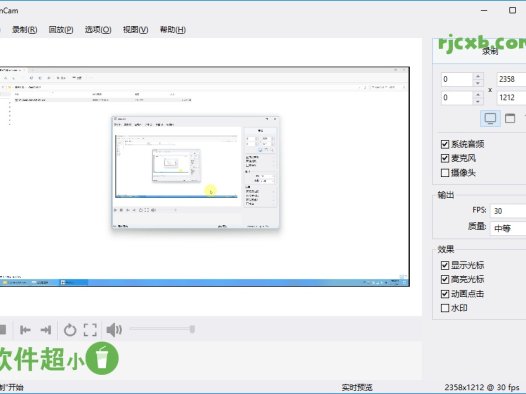Screen dimensions: 526x394
Task: Open the 帮助(H) menu
Action: (x=172, y=30)
